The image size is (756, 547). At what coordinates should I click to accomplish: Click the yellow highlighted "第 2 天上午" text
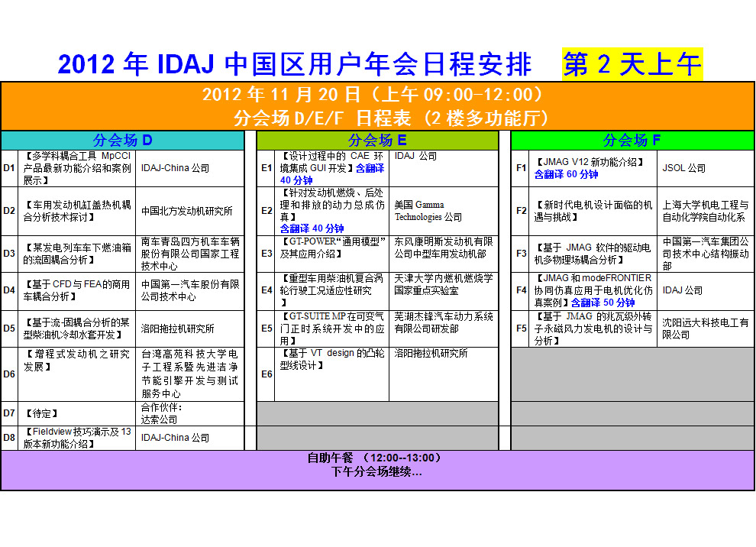pos(632,64)
